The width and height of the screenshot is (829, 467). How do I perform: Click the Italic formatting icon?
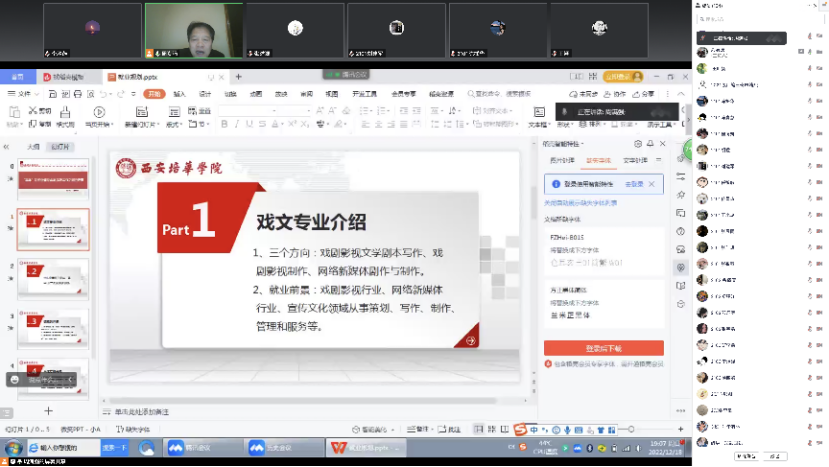click(238, 124)
